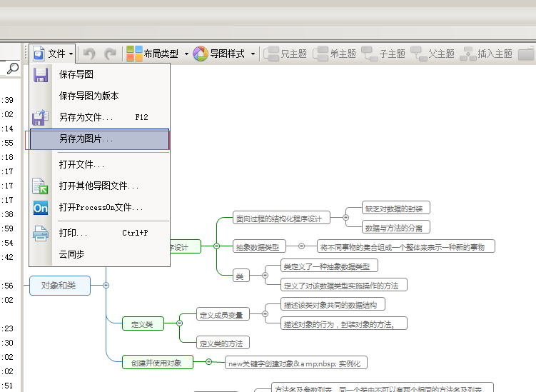Click the magnifier search icon at left

12,69
